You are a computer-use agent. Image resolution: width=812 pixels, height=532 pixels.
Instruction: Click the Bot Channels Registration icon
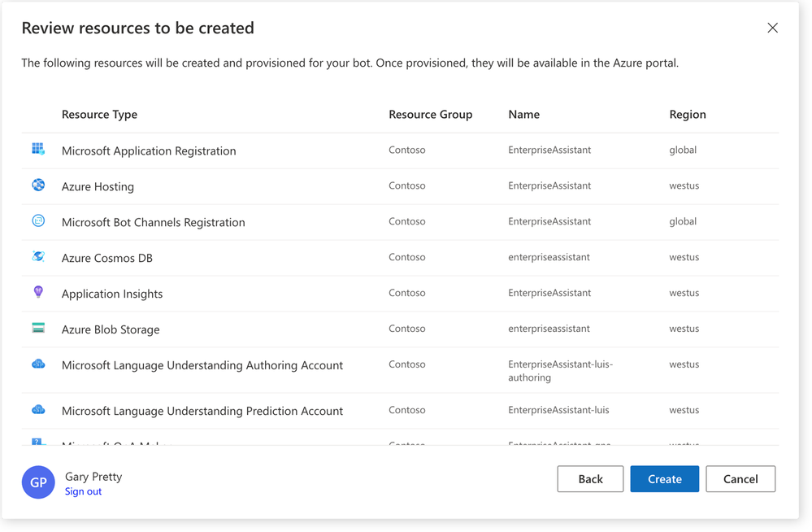click(38, 221)
